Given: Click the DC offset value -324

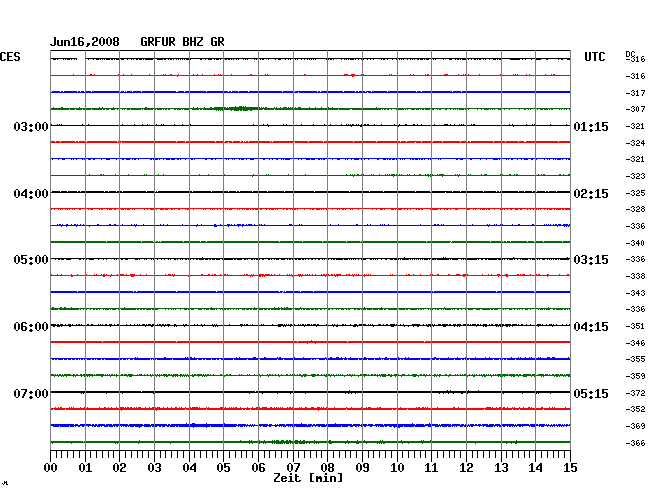Looking at the screenshot, I should coord(635,143).
